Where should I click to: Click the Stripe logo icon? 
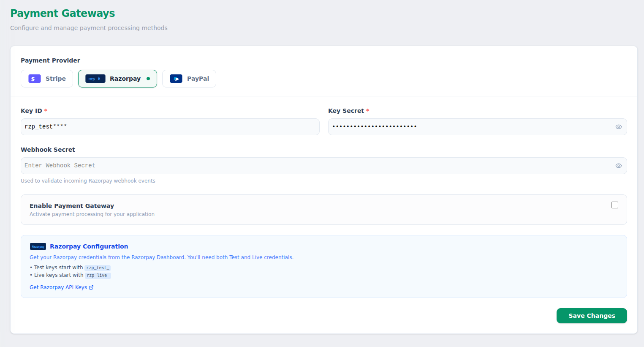coord(35,79)
